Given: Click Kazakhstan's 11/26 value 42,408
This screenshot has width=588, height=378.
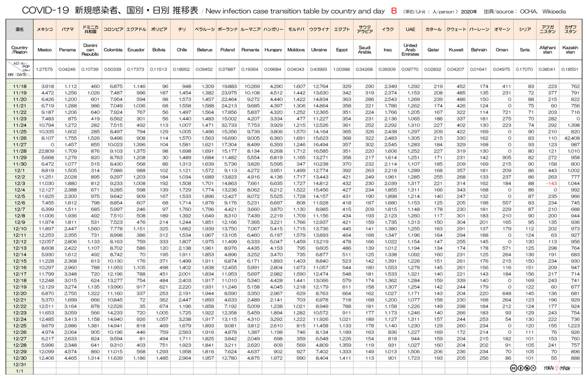Looking at the screenshot, I should coord(572,138).
